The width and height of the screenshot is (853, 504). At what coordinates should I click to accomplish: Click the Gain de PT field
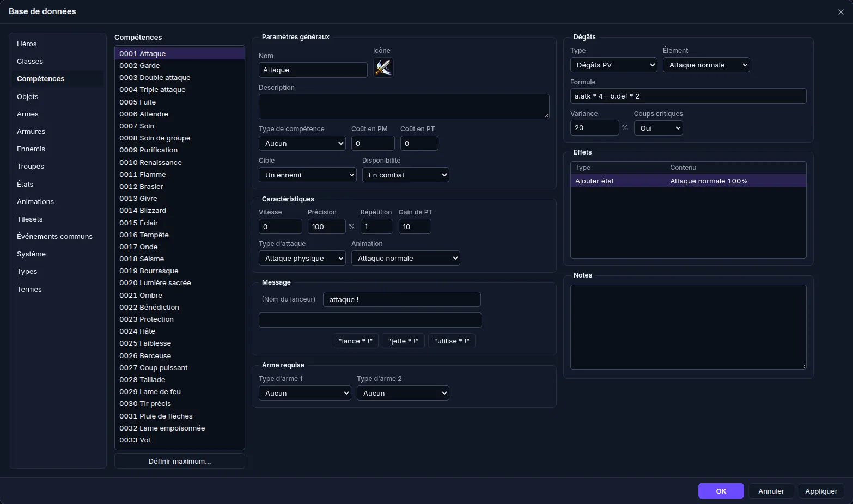415,226
